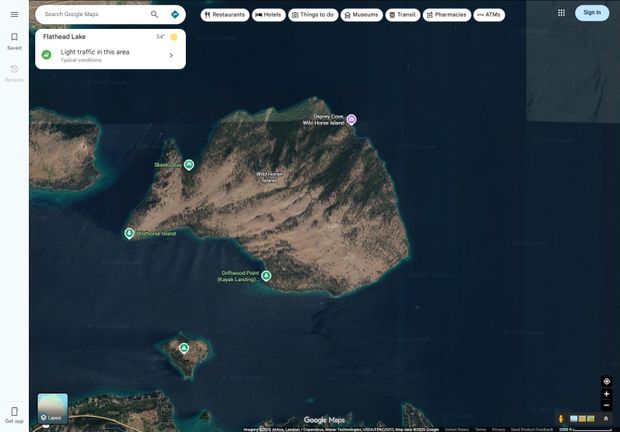Screen dimensions: 620x432
Task: Click Wildhorse Island green pin marker
Action: point(129,233)
